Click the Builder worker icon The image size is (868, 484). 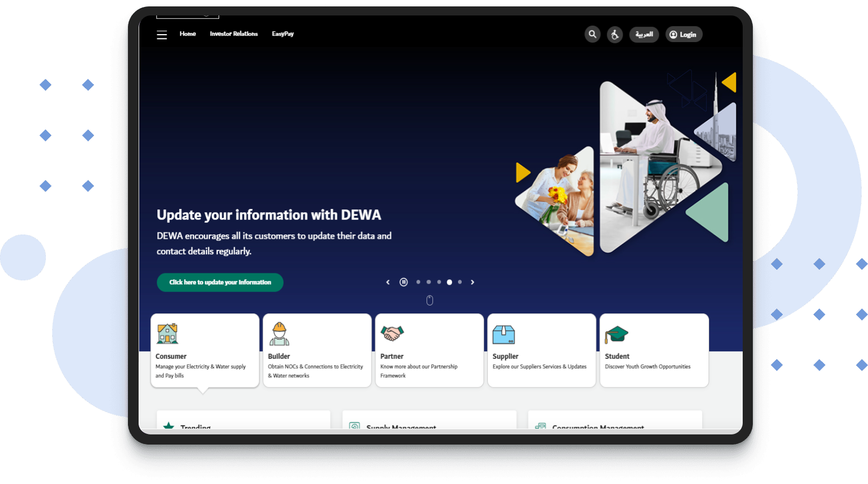click(x=279, y=334)
